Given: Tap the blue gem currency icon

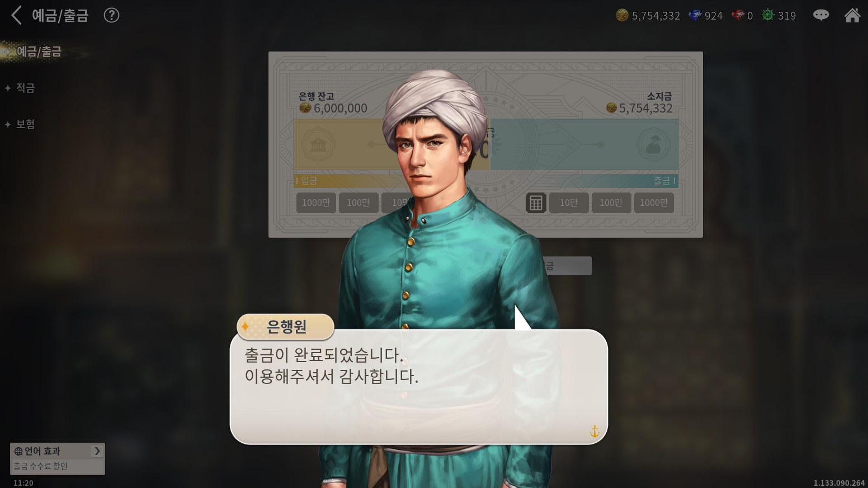Looking at the screenshot, I should point(695,15).
